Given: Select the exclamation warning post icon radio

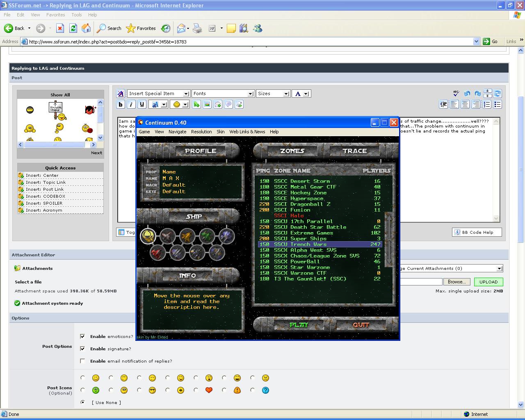Looking at the screenshot, I should point(224,390).
